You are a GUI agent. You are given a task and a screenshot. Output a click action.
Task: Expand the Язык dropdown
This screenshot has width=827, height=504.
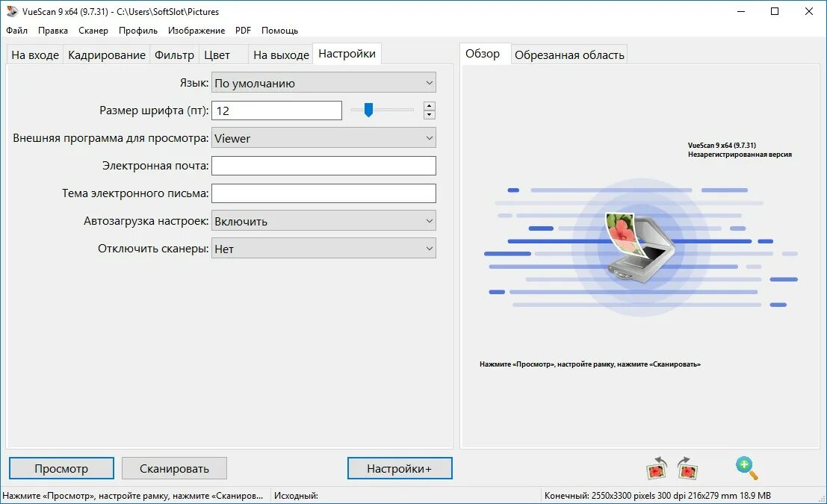click(x=323, y=83)
